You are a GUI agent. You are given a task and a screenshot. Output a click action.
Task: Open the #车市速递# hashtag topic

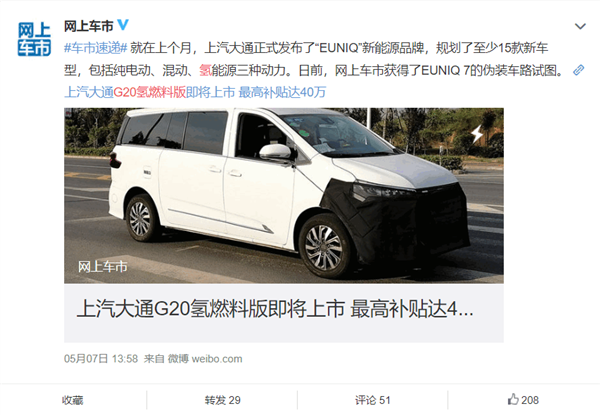(96, 48)
